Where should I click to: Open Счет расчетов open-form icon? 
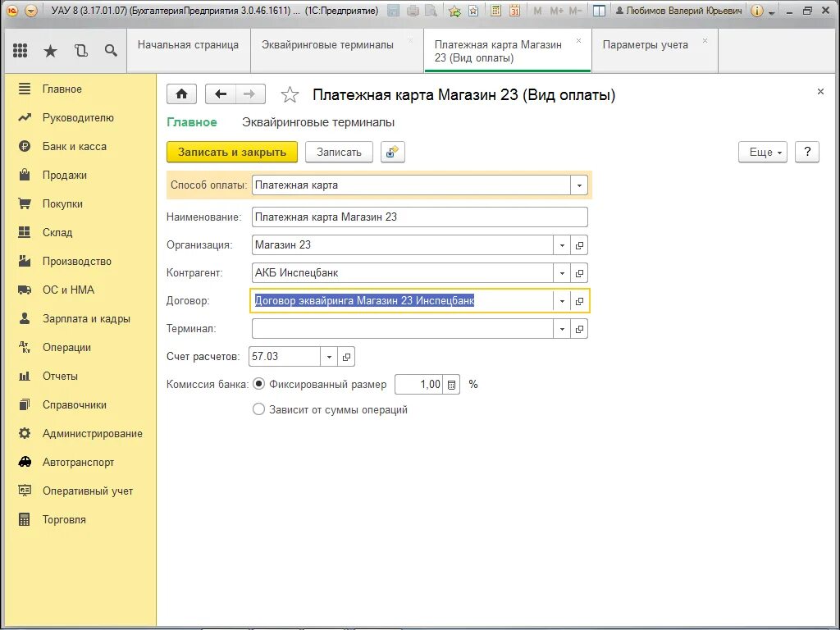coord(347,357)
